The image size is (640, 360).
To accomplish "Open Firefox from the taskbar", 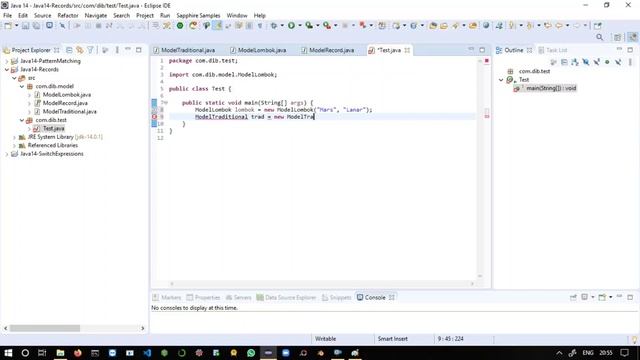I will [78, 353].
